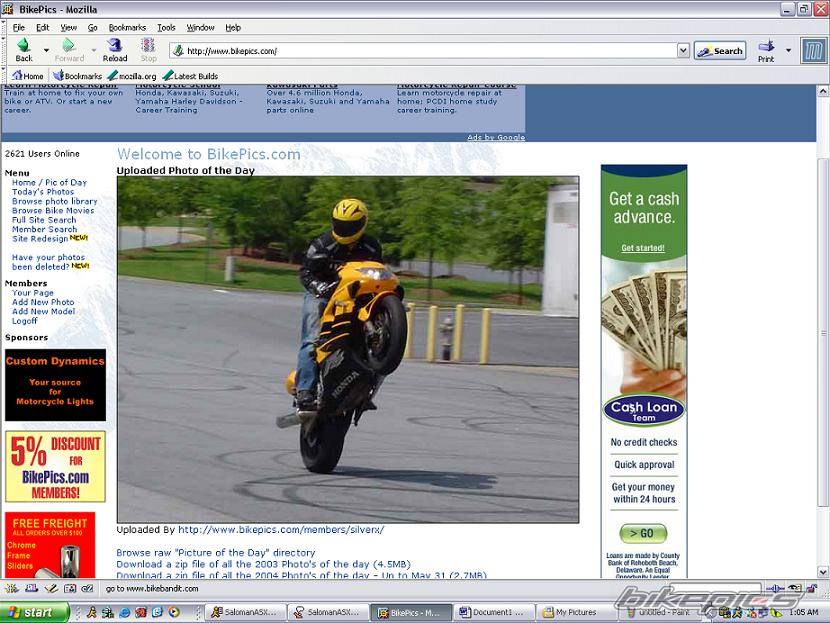Open the Window menu
The image size is (830, 623).
click(x=200, y=27)
